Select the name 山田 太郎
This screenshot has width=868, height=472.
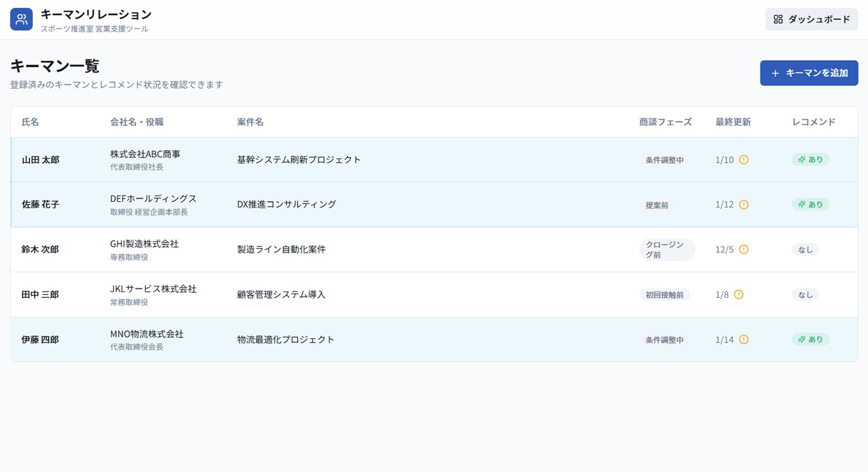[41, 160]
